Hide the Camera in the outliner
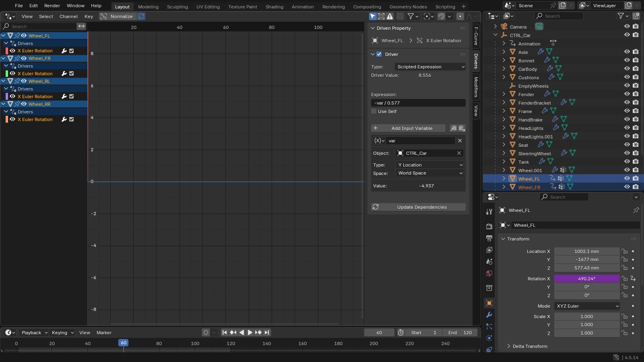The width and height of the screenshot is (644, 362). point(627,27)
